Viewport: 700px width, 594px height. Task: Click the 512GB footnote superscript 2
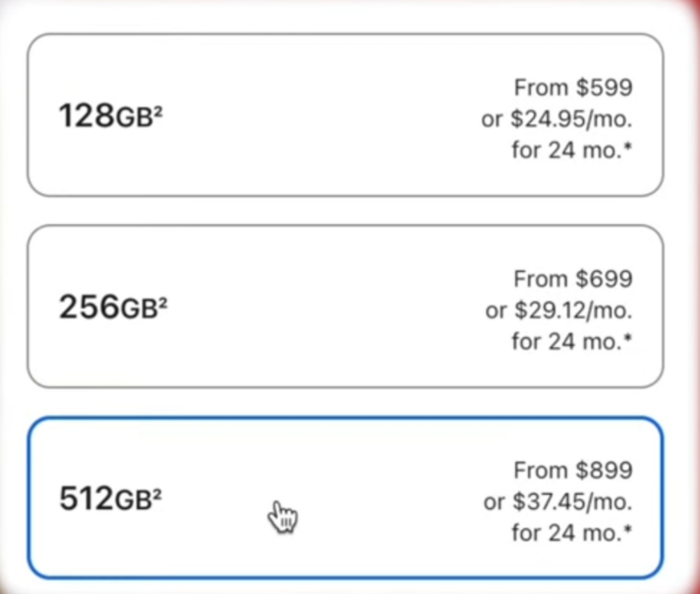pos(157,492)
